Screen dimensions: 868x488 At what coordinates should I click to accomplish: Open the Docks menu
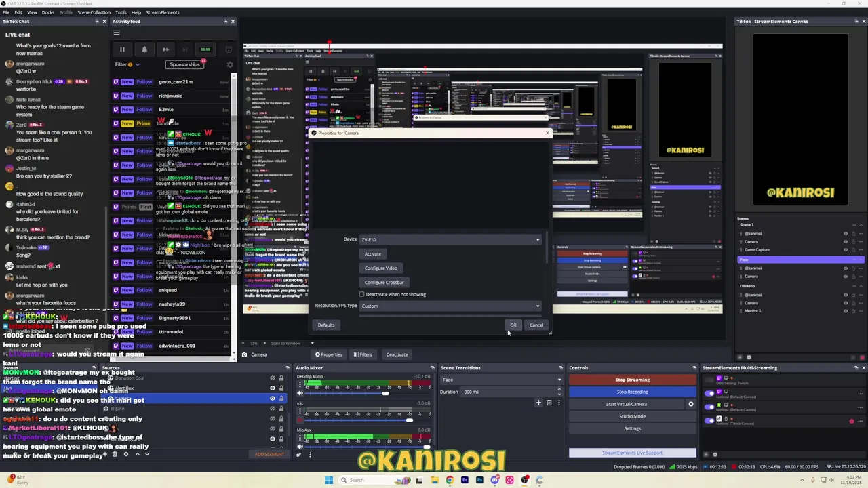click(x=48, y=12)
